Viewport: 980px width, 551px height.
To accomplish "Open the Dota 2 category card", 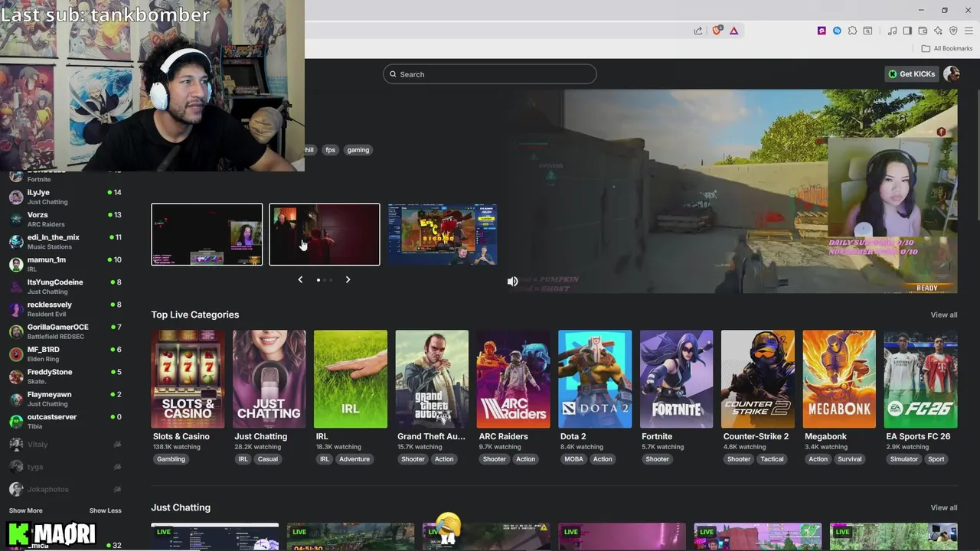I will [595, 379].
